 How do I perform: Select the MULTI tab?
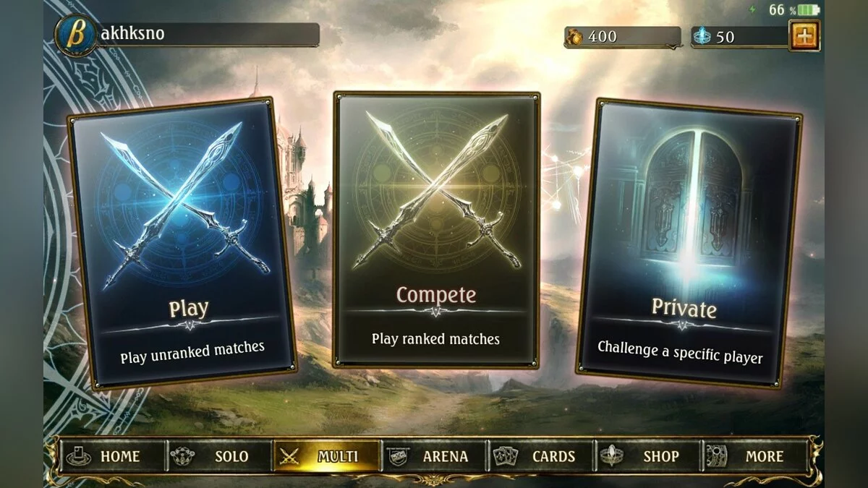(x=327, y=456)
